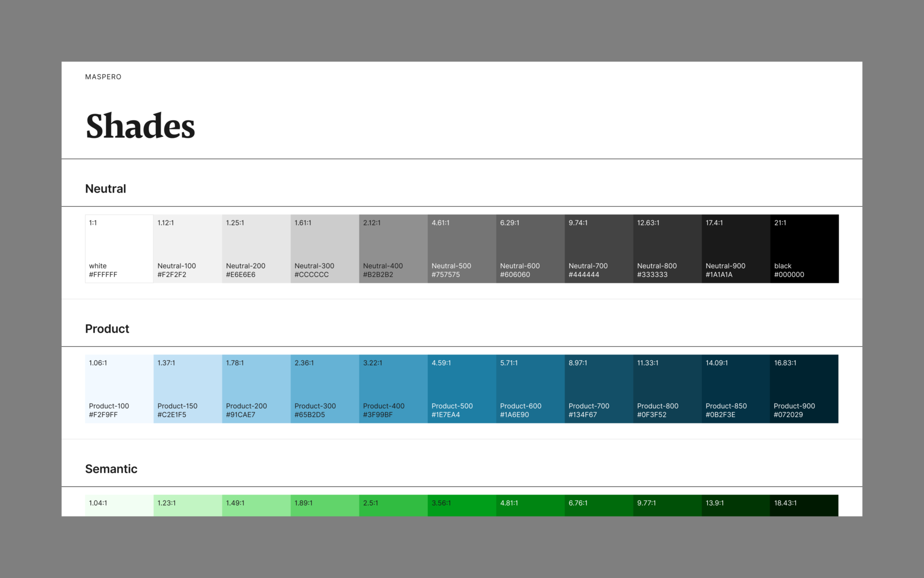Click the Product-100 #F2F9FF swatch
This screenshot has width=924, height=578.
tap(119, 389)
